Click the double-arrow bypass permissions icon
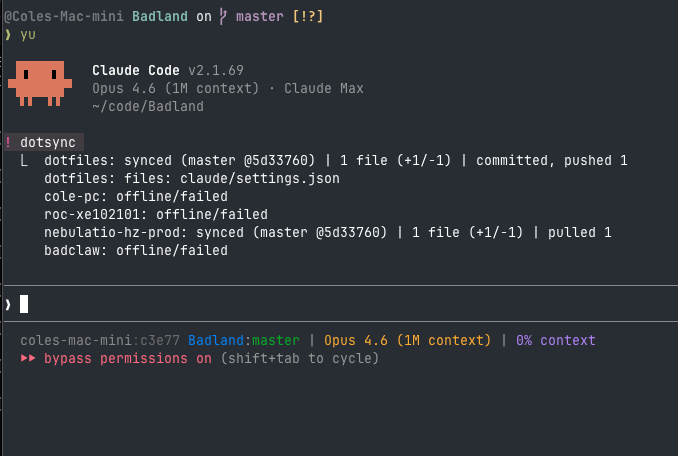 [x=28, y=358]
